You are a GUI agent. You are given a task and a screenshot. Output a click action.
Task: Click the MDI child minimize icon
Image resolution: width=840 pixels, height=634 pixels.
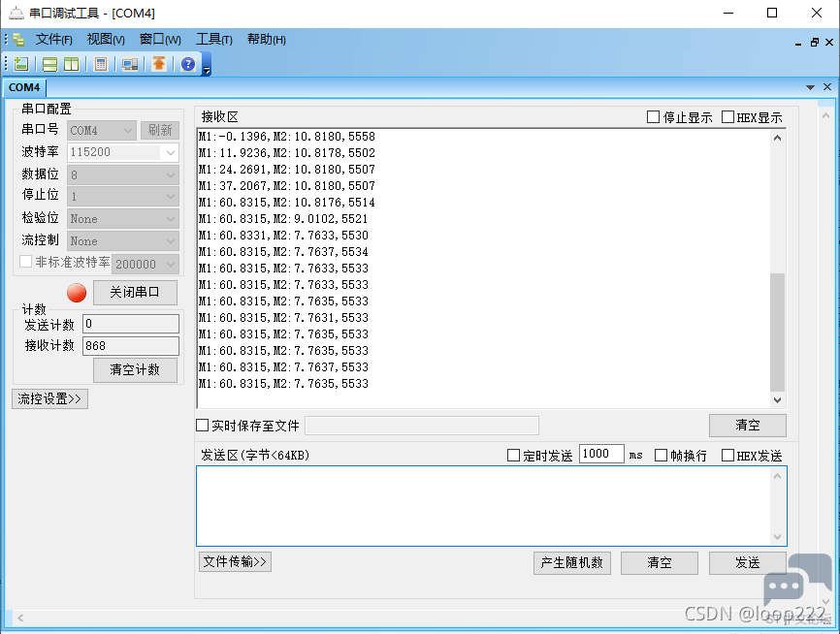click(x=798, y=43)
